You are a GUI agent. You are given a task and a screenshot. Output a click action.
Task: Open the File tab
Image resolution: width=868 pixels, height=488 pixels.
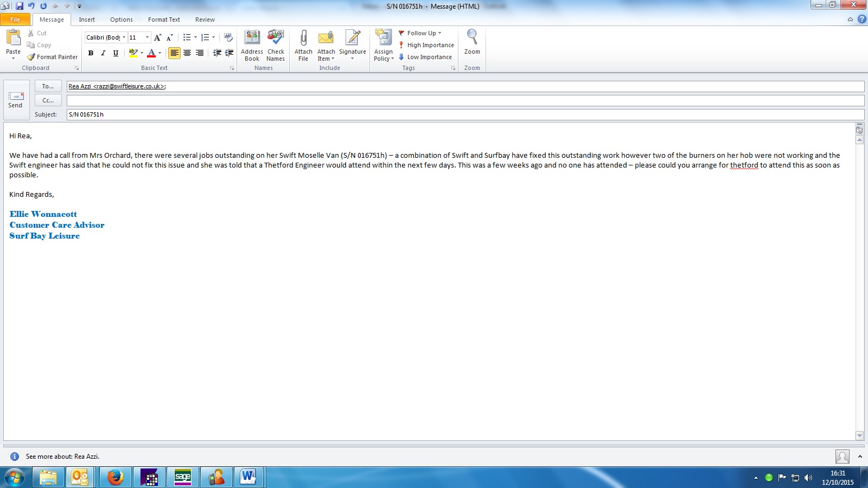point(15,20)
